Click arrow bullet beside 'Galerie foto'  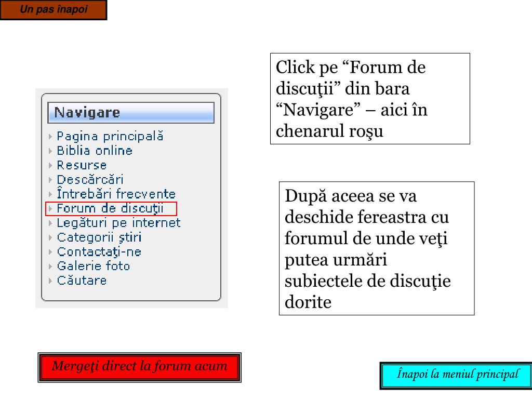(50, 267)
